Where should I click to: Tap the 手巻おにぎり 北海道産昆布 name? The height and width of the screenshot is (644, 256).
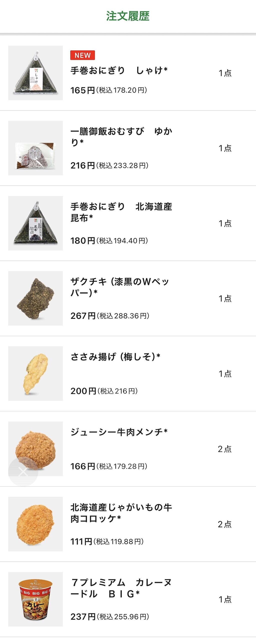121,212
